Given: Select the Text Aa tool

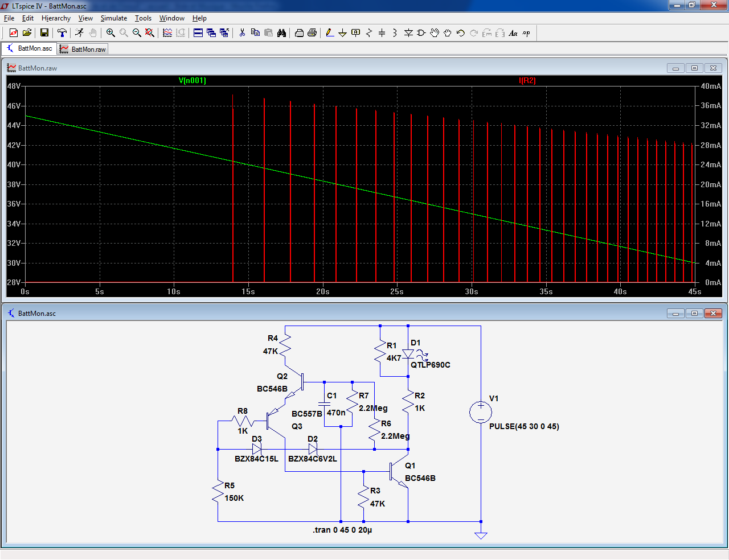Looking at the screenshot, I should [x=513, y=33].
